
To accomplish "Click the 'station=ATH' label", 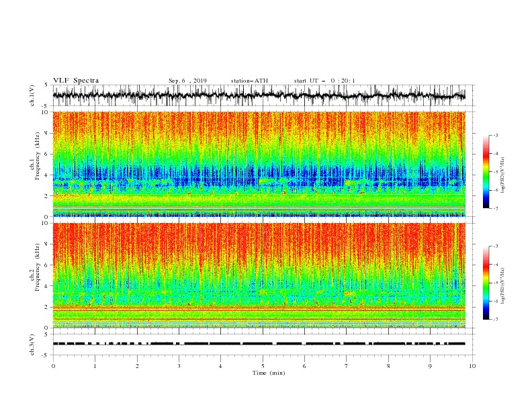I will click(x=249, y=81).
